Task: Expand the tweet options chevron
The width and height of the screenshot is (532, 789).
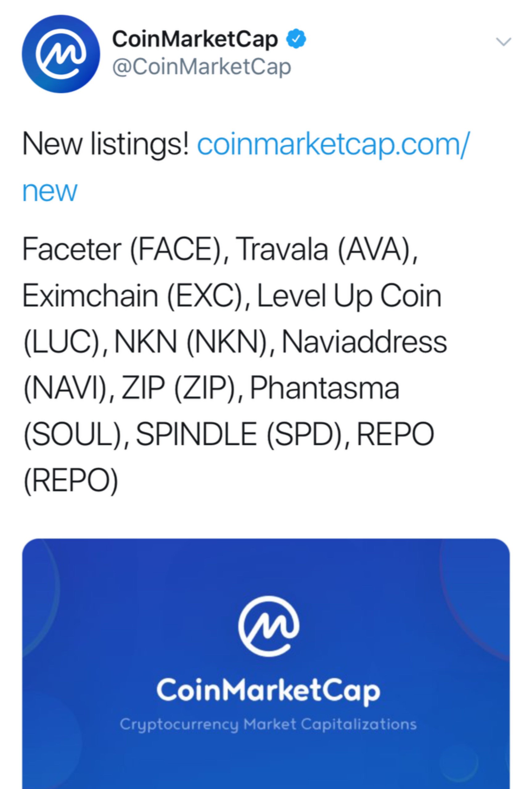Action: (504, 42)
